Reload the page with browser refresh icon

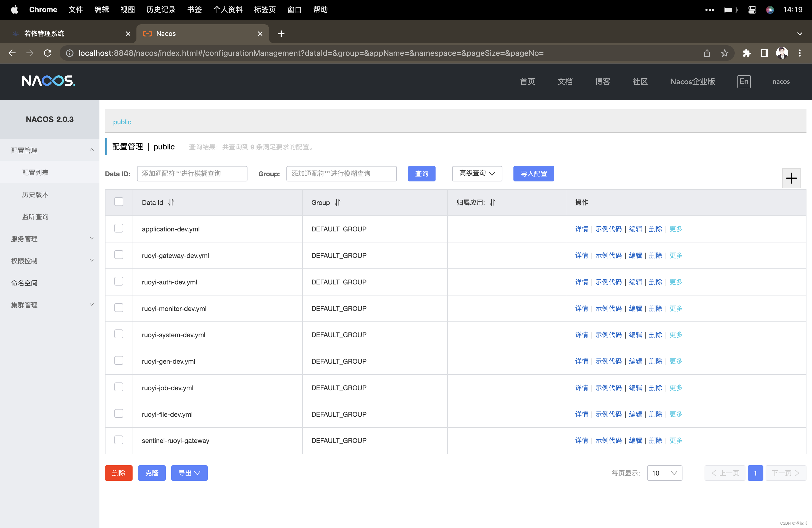48,53
